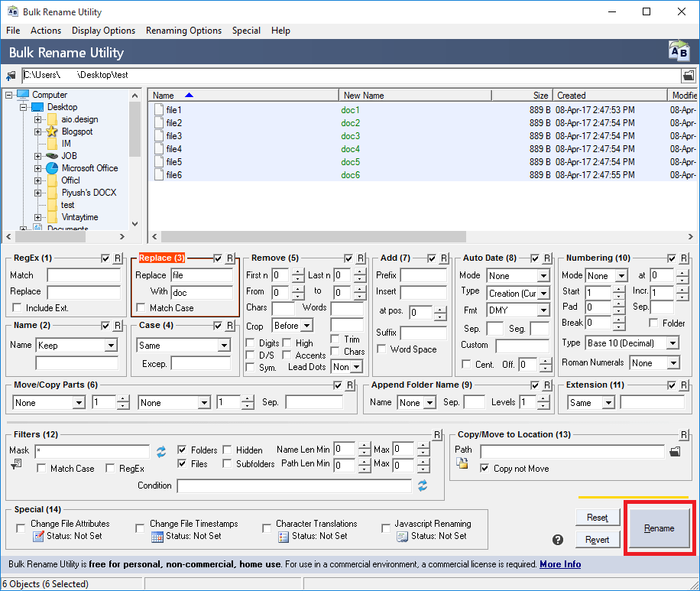Click the folder-up icon beside the path field
This screenshot has width=700, height=591.
[11, 76]
